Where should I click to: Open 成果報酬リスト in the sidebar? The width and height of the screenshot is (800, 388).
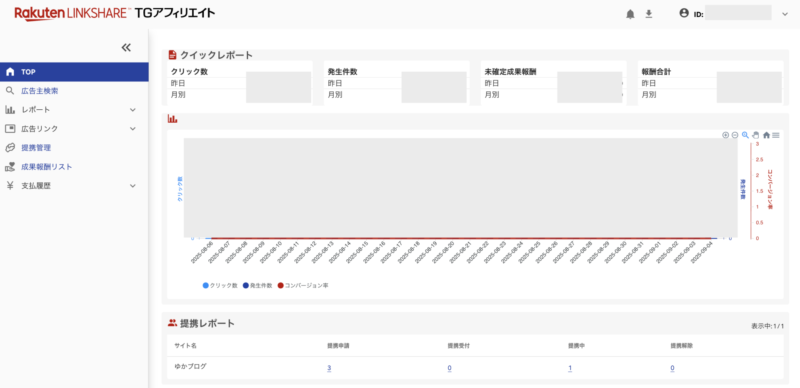click(46, 166)
